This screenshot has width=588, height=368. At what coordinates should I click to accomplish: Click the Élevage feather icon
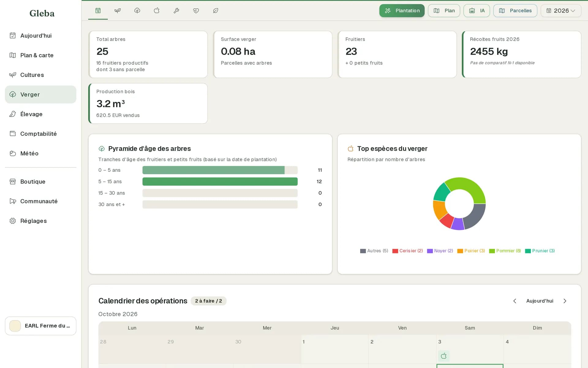tap(13, 114)
